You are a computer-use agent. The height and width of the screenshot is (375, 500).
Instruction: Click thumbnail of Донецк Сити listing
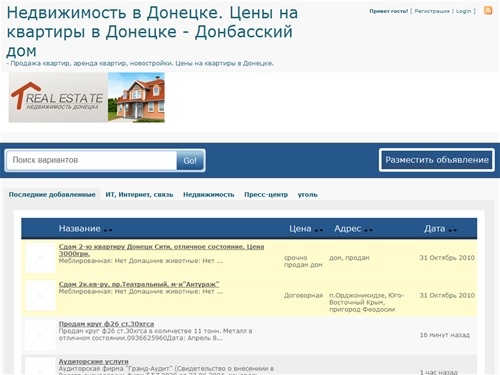coord(40,258)
